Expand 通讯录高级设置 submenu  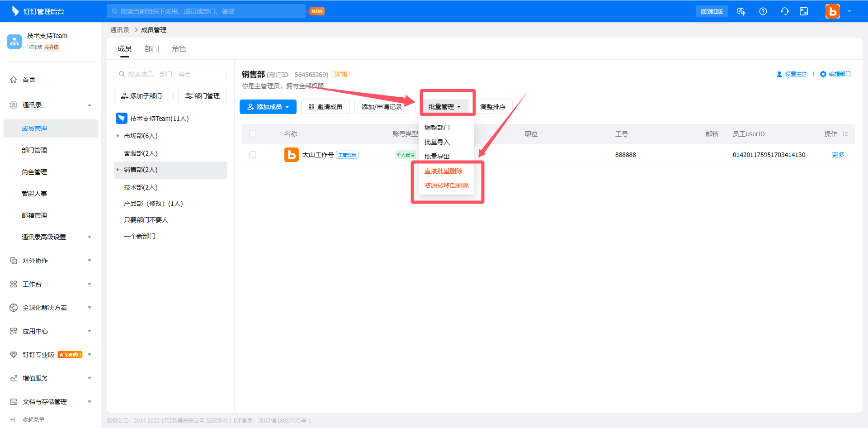90,237
